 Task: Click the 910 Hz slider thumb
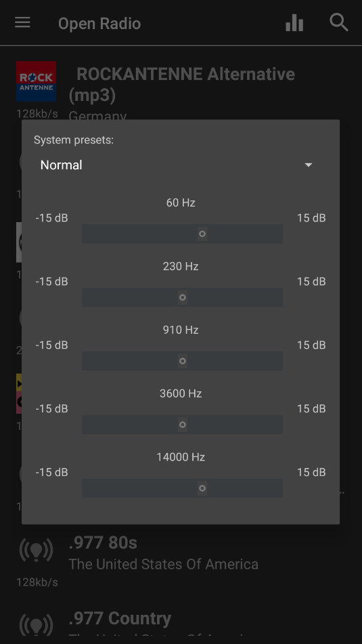[x=183, y=361]
